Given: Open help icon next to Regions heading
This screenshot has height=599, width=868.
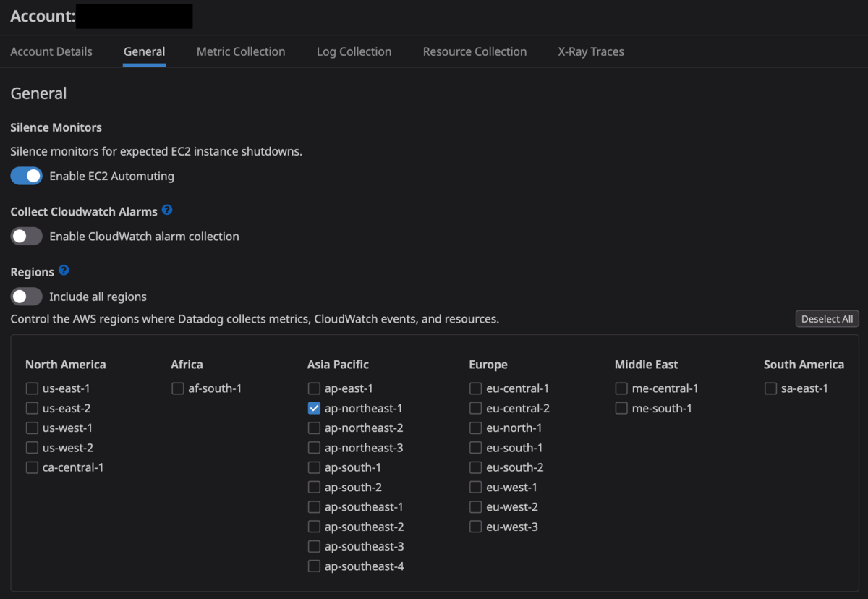Looking at the screenshot, I should [x=64, y=271].
